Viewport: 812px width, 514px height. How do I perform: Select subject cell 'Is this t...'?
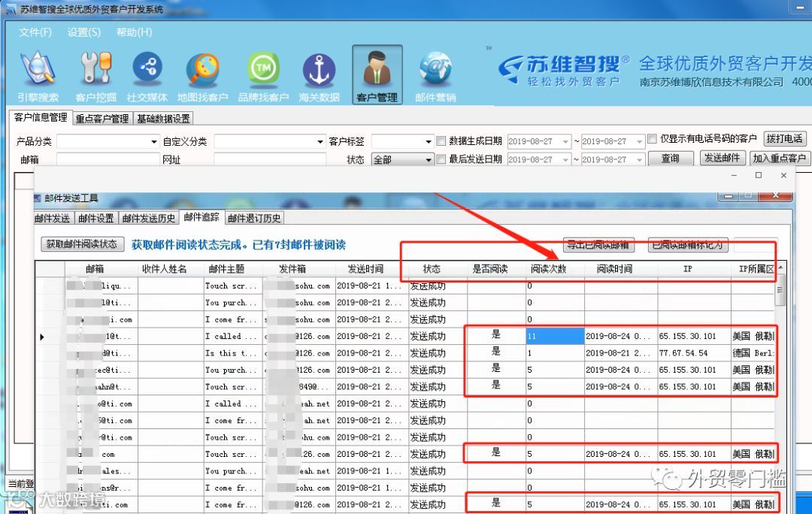click(234, 353)
